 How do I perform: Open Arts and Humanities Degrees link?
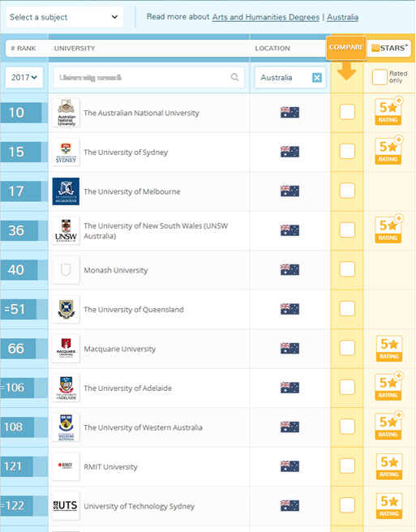(266, 17)
